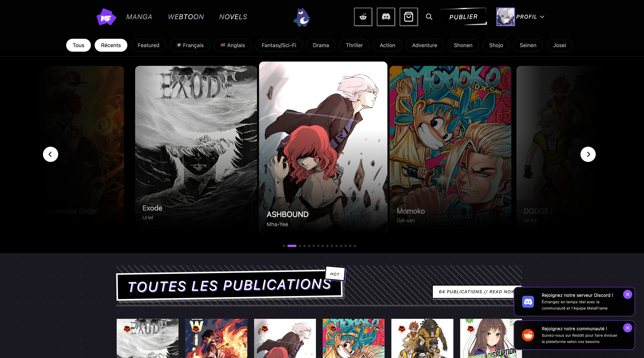Click author name Mha-Yee
Screen dimensions: 644x358
click(277, 224)
